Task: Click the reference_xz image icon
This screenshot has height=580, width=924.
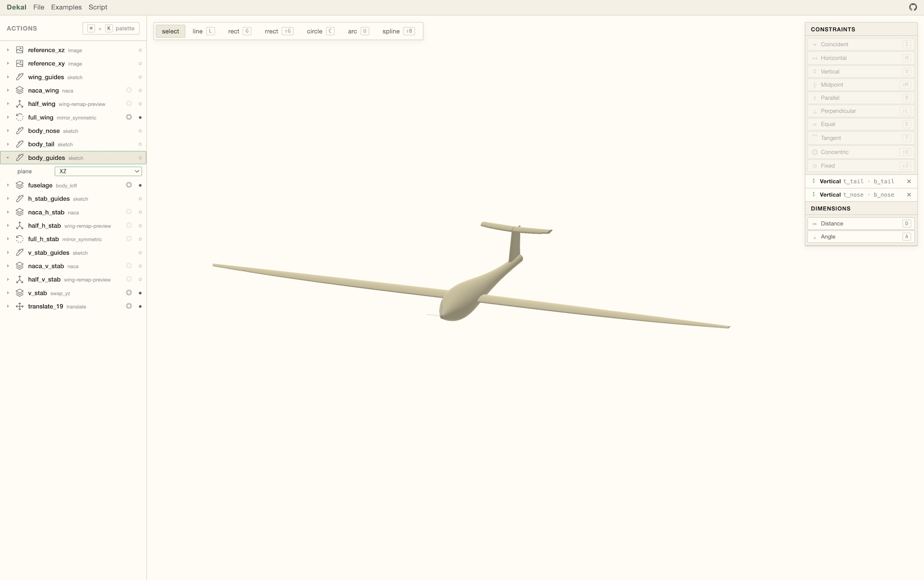Action: click(x=20, y=50)
